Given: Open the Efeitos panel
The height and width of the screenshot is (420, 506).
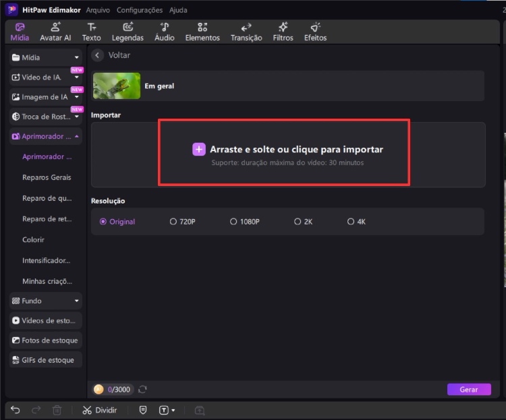Looking at the screenshot, I should pyautogui.click(x=315, y=32).
